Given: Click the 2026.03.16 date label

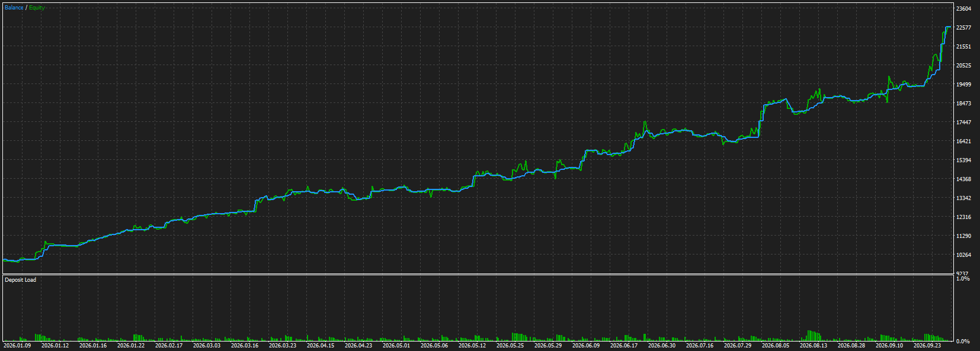Looking at the screenshot, I should coord(245,346).
